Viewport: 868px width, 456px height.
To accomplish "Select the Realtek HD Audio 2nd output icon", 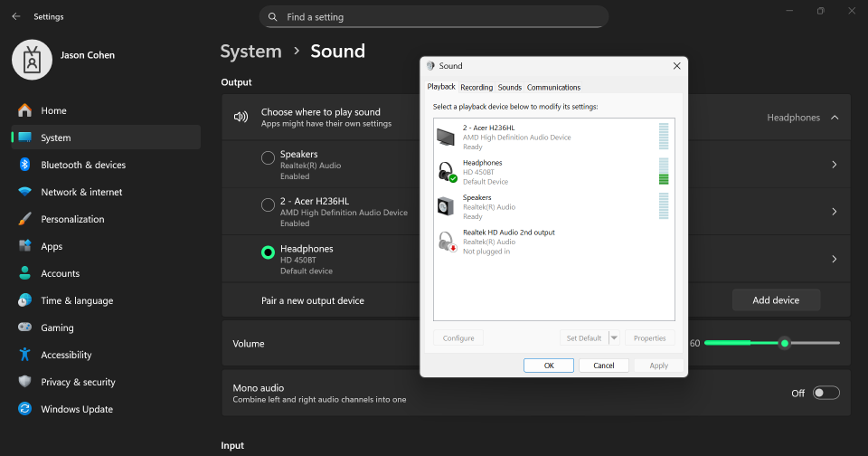I will [447, 241].
